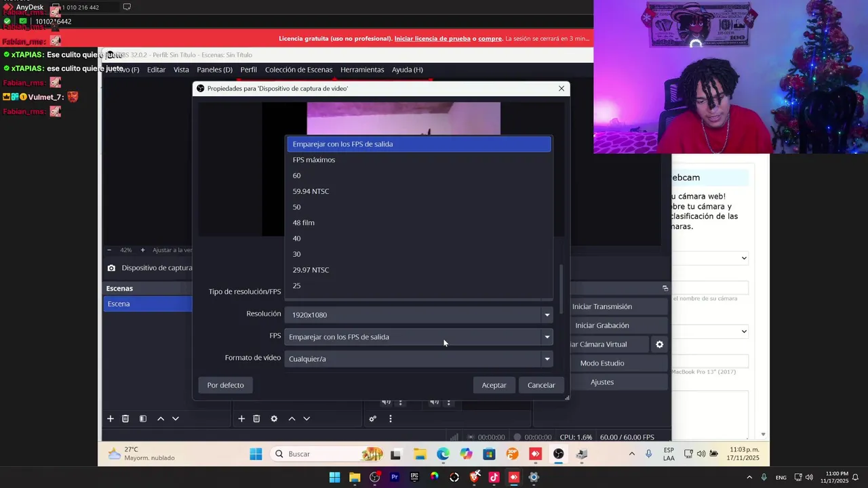Viewport: 868px width, 488px height.
Task: Open File Explorer on remote taskbar
Action: 420,454
